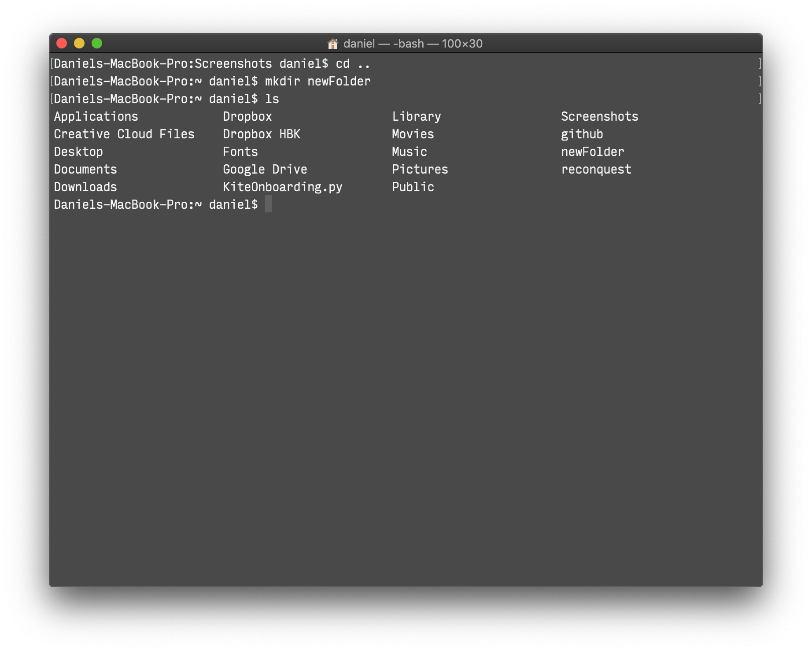Click the home folder icon in title bar

coord(333,44)
